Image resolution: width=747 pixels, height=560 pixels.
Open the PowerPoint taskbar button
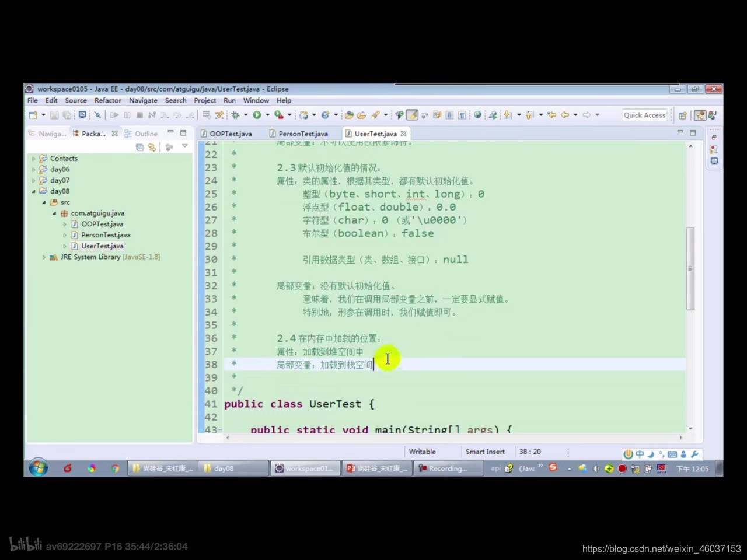[377, 468]
